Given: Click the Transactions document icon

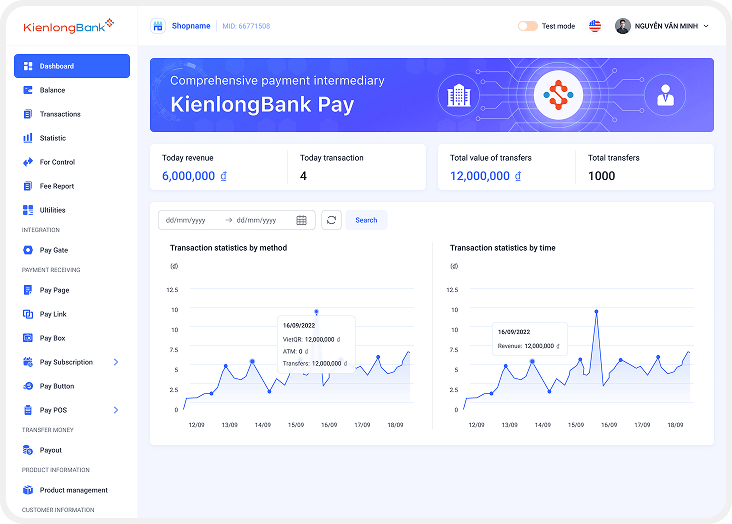Looking at the screenshot, I should pyautogui.click(x=28, y=114).
